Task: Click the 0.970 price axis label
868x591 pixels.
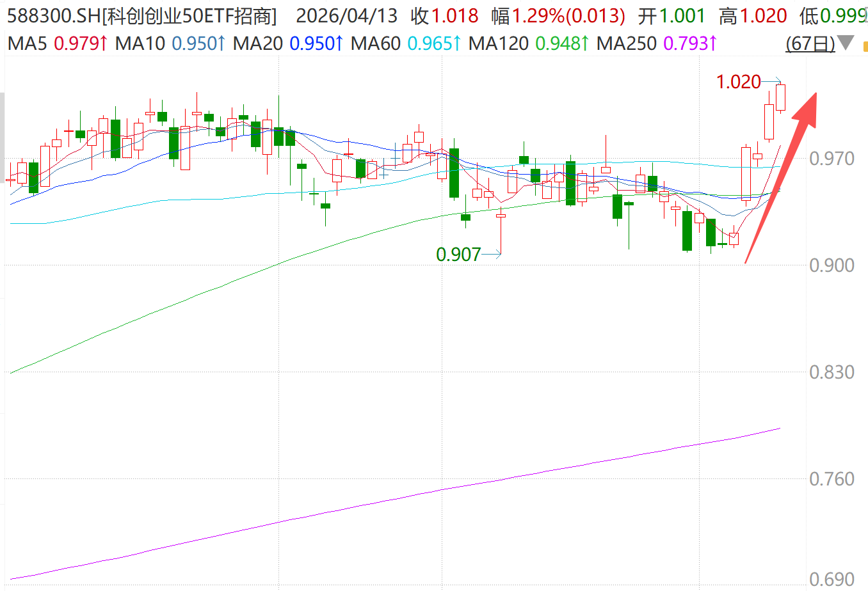Action: (832, 159)
